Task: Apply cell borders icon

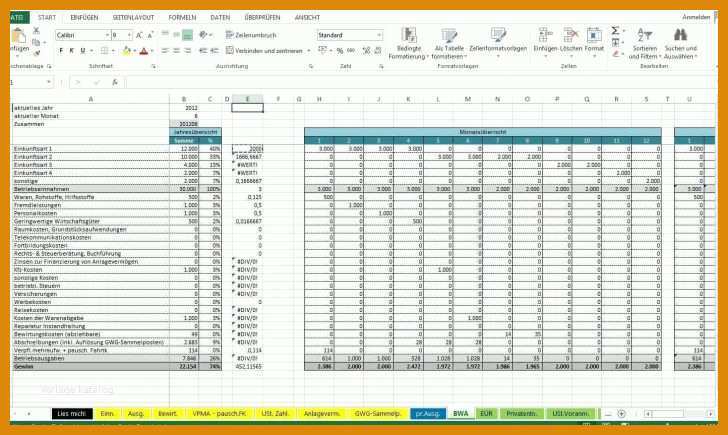Action: pos(104,51)
